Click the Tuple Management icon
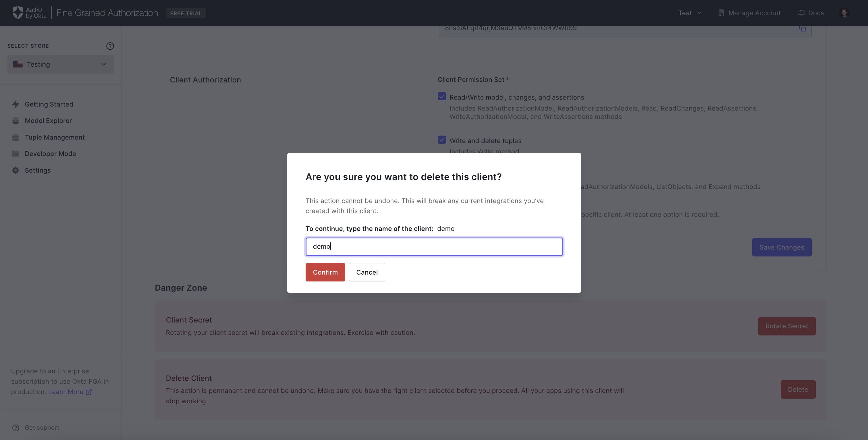This screenshot has width=868, height=440. [16, 137]
